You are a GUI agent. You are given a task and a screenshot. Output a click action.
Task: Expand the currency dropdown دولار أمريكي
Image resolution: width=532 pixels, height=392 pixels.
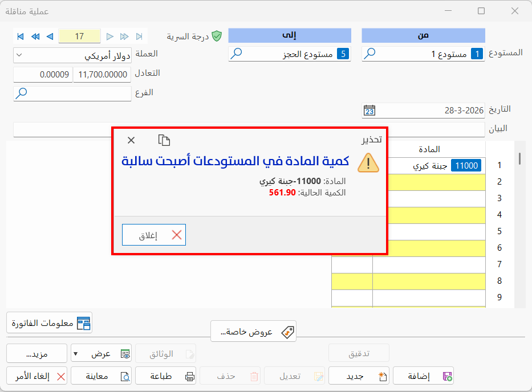19,55
